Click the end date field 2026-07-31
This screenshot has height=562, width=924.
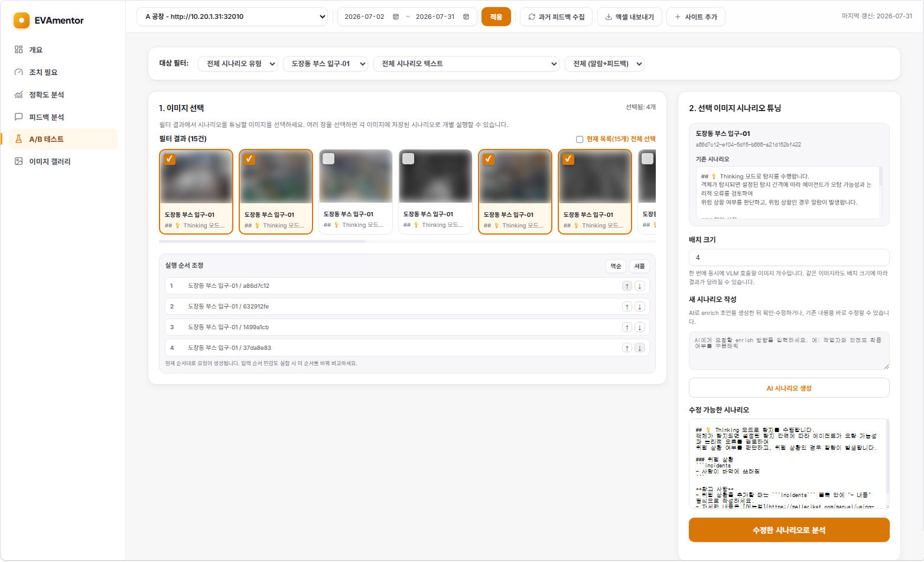pos(435,17)
